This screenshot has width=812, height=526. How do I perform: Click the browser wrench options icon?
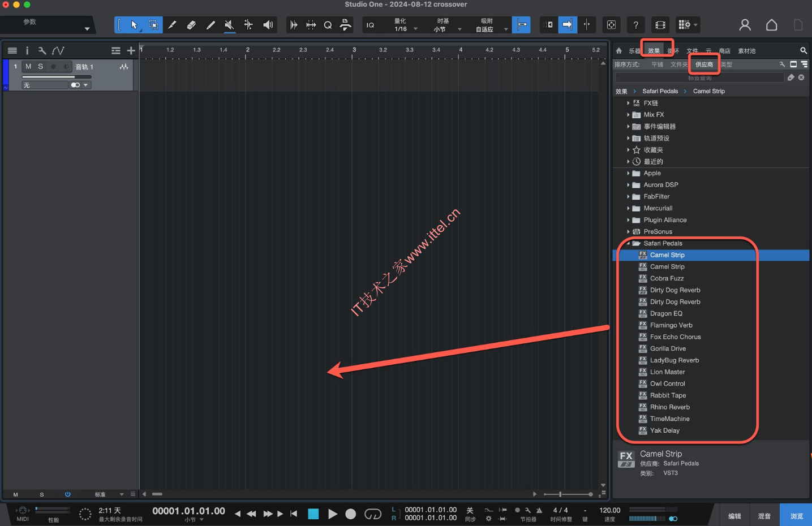pyautogui.click(x=782, y=64)
